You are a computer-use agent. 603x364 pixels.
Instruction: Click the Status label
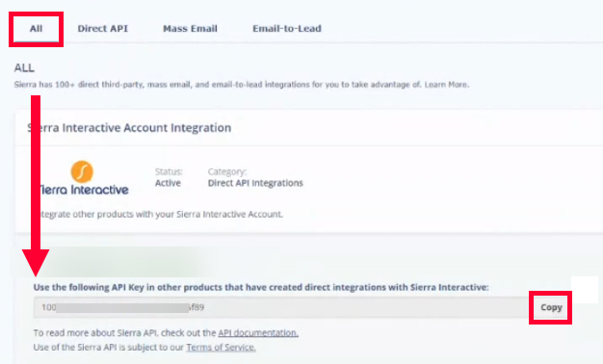coord(169,171)
